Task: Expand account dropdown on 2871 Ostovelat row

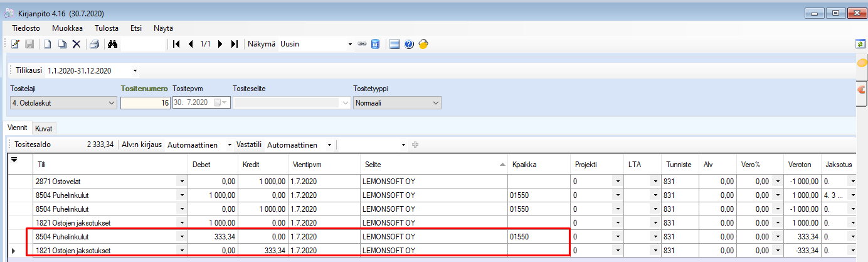Action: click(182, 181)
